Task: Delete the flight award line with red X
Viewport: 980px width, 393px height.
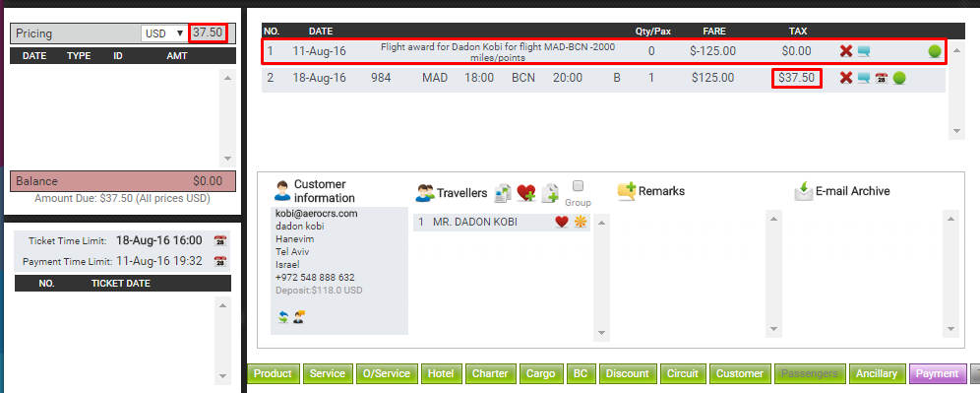Action: [x=846, y=51]
